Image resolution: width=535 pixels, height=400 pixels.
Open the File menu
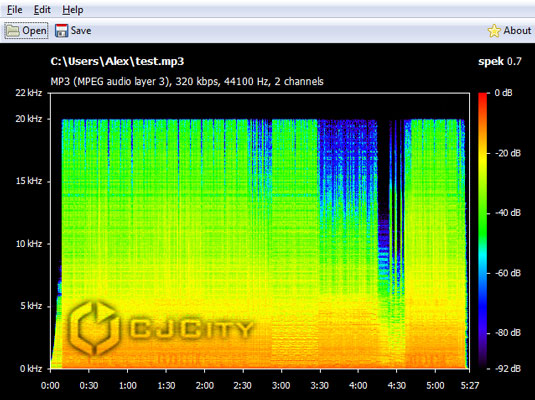(x=14, y=10)
